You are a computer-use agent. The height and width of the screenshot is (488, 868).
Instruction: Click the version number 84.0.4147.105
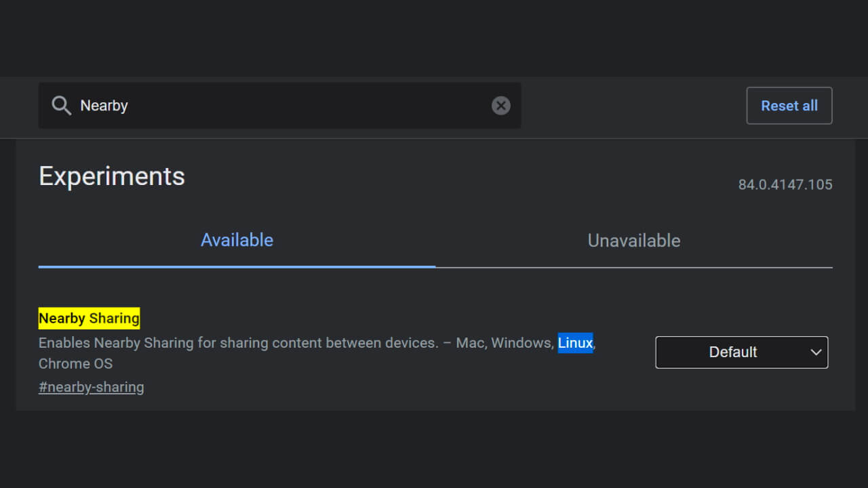(x=785, y=184)
